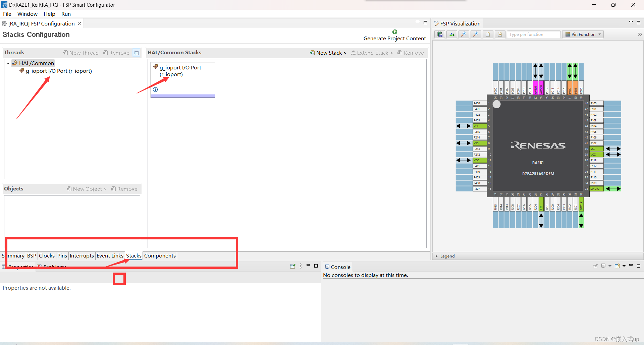Switch to the Event Links tab
The image size is (644, 345).
110,256
